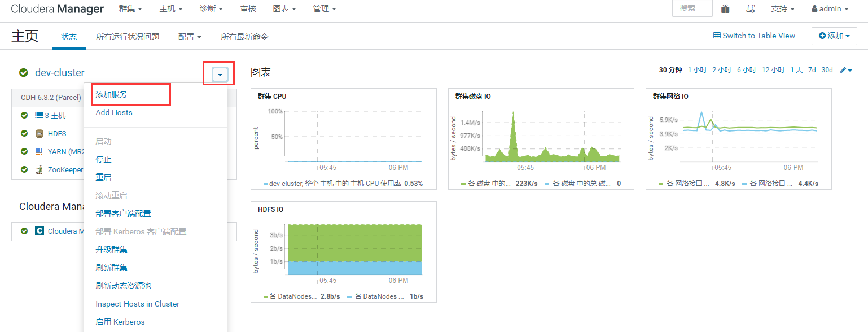Choose 刷新动态资源池 in the menu
The height and width of the screenshot is (332, 868).
[x=124, y=286]
